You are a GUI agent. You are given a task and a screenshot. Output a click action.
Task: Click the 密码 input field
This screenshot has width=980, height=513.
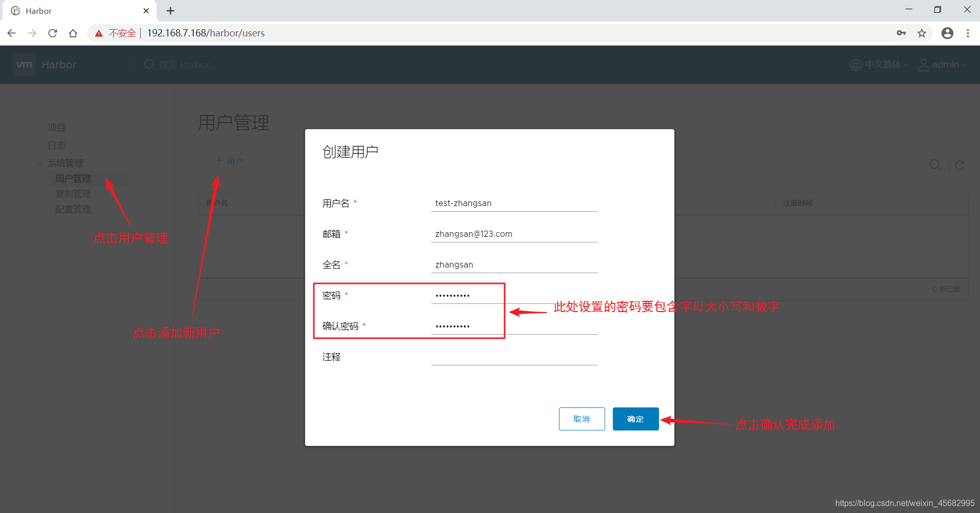(x=514, y=296)
